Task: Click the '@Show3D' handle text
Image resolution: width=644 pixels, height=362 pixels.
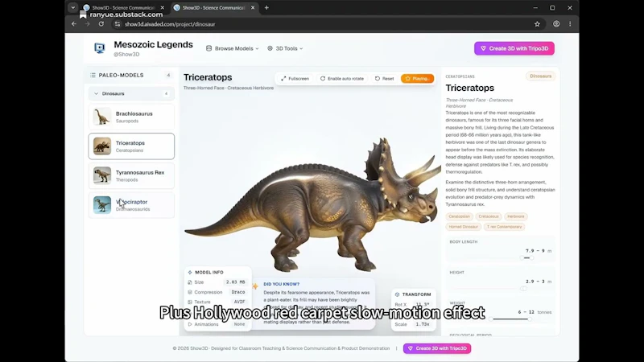Action: 126,54
